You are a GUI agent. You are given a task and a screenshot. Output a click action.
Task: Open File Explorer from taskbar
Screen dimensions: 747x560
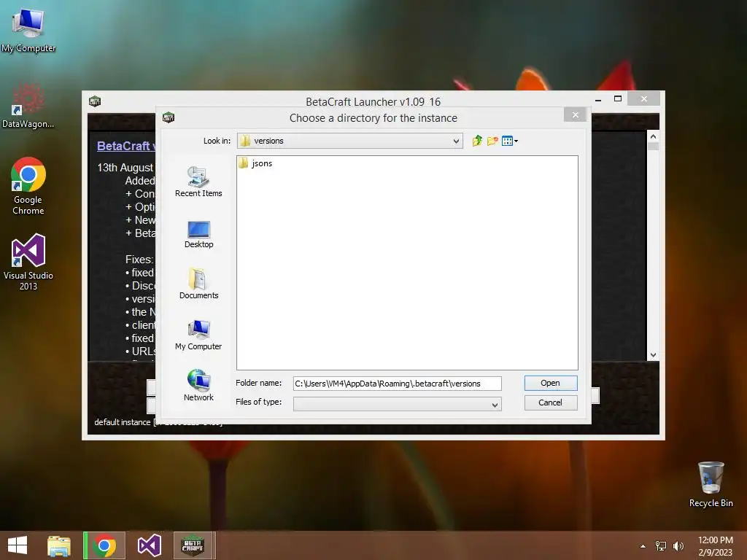[59, 545]
